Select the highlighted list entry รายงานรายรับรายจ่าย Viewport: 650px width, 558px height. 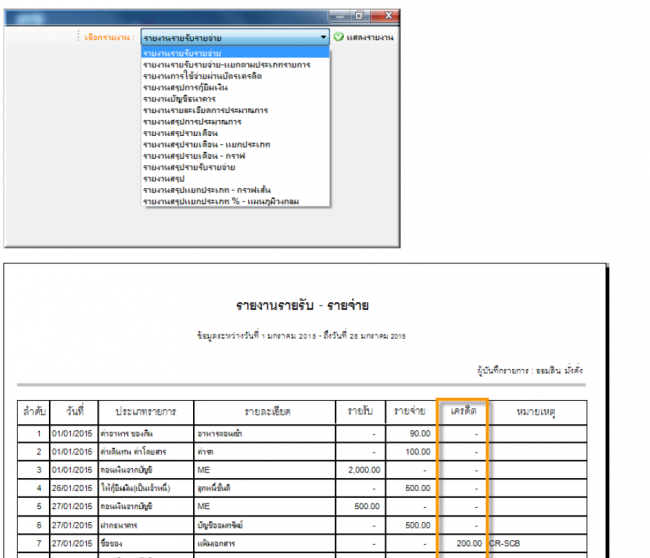[235, 53]
